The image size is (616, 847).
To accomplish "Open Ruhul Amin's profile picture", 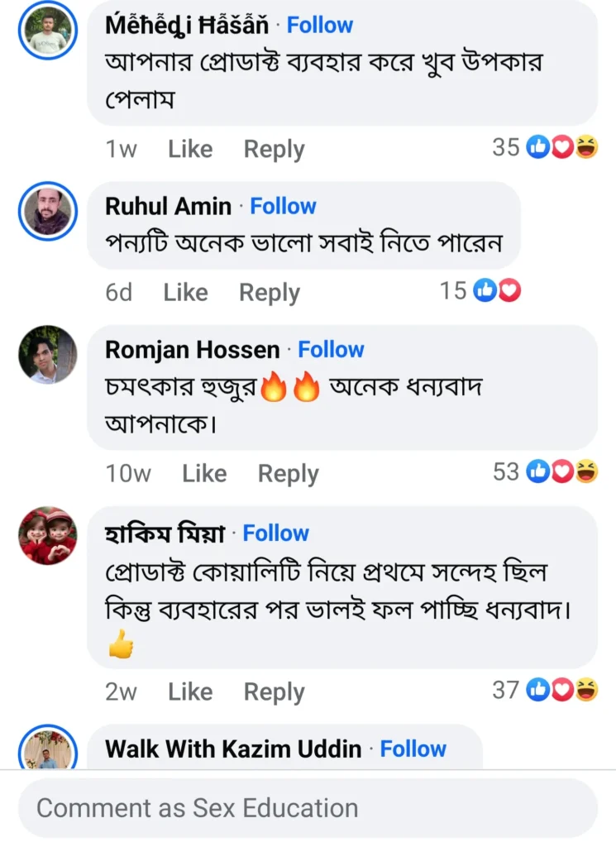I will point(47,211).
